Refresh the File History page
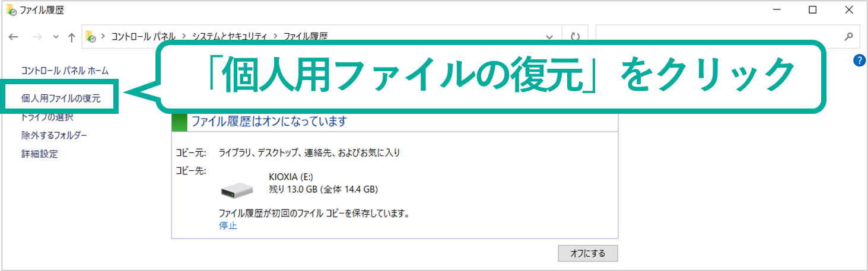This screenshot has height=271, width=868. click(x=574, y=37)
